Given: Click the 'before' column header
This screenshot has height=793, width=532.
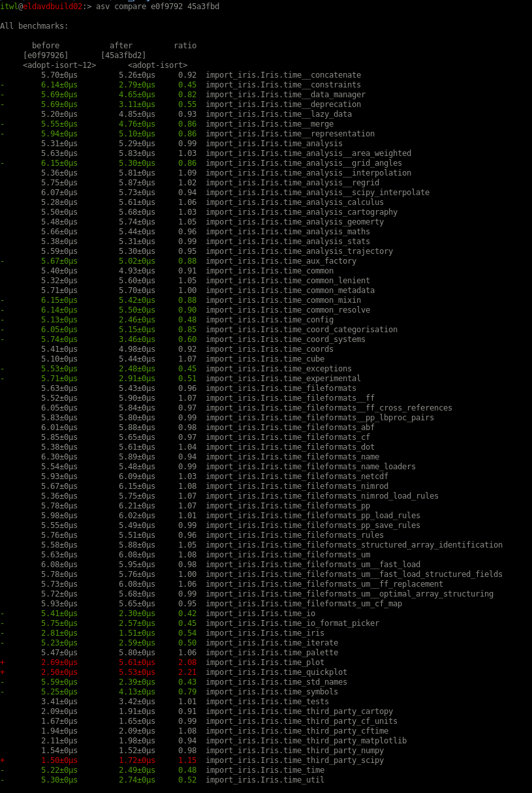Looking at the screenshot, I should tap(46, 46).
